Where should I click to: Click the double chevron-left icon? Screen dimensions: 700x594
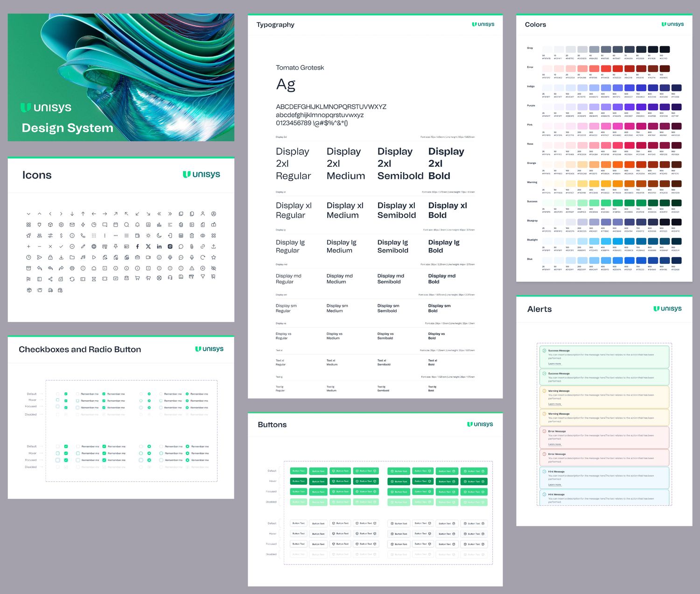pyautogui.click(x=159, y=214)
